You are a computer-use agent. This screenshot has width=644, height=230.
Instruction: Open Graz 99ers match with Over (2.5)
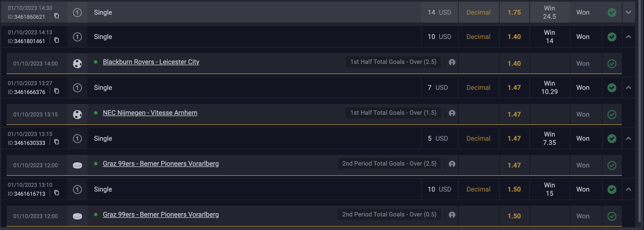pos(161,164)
